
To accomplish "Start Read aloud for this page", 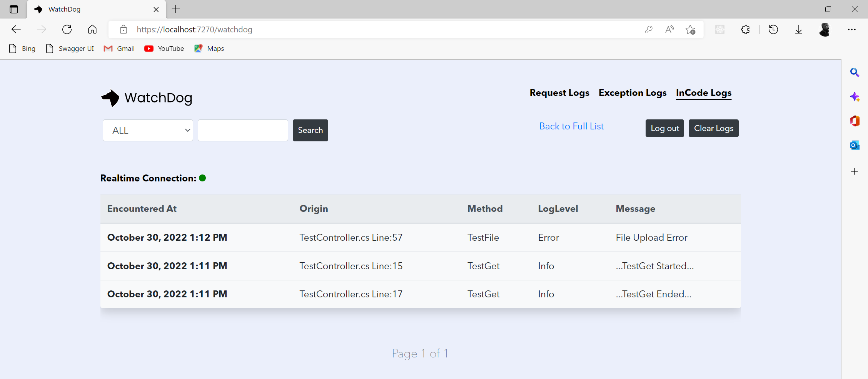I will (x=669, y=29).
